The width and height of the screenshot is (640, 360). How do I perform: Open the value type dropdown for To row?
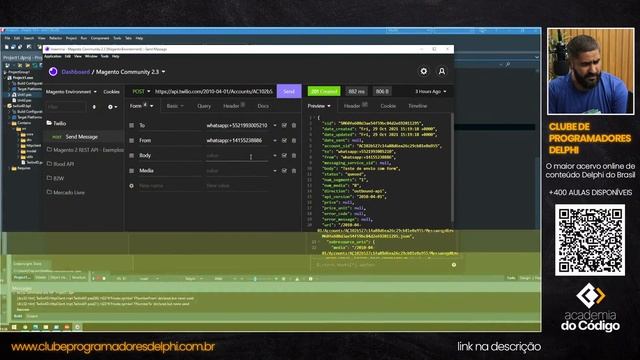point(275,125)
